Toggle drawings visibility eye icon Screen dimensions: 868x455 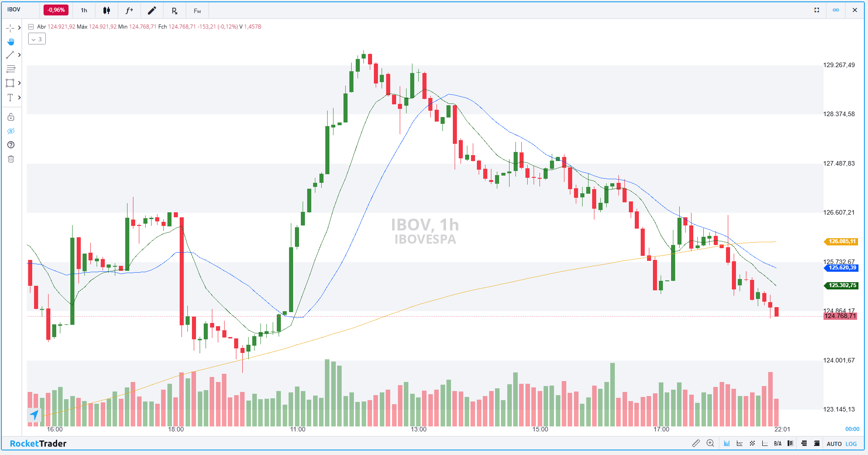coord(11,131)
